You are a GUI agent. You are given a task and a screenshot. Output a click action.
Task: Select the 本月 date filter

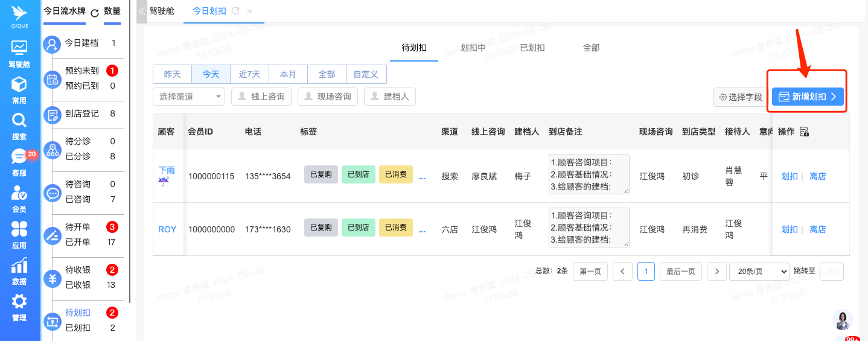pyautogui.click(x=288, y=74)
